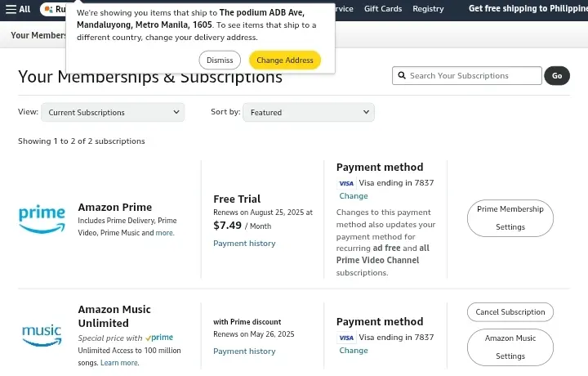Image resolution: width=588 pixels, height=376 pixels.
Task: Open the Current Subscriptions view dropdown
Action: tap(113, 112)
